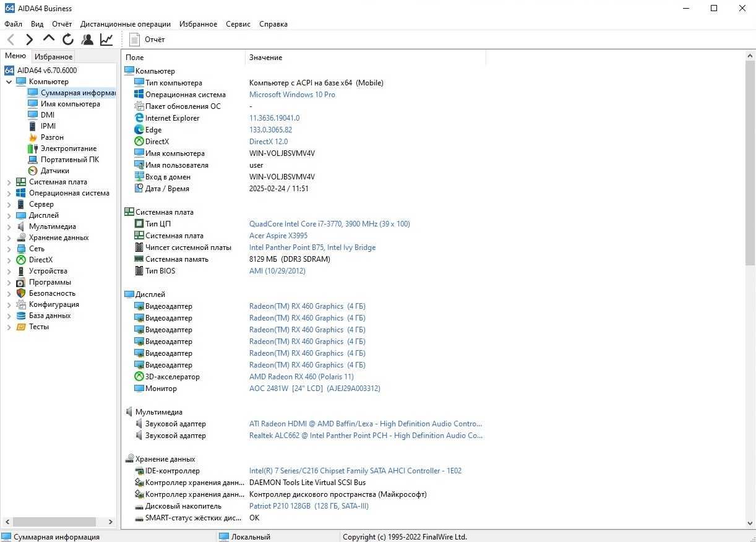The width and height of the screenshot is (756, 542).
Task: Click the DirectX Xbox icon in sidebar
Action: (21, 260)
